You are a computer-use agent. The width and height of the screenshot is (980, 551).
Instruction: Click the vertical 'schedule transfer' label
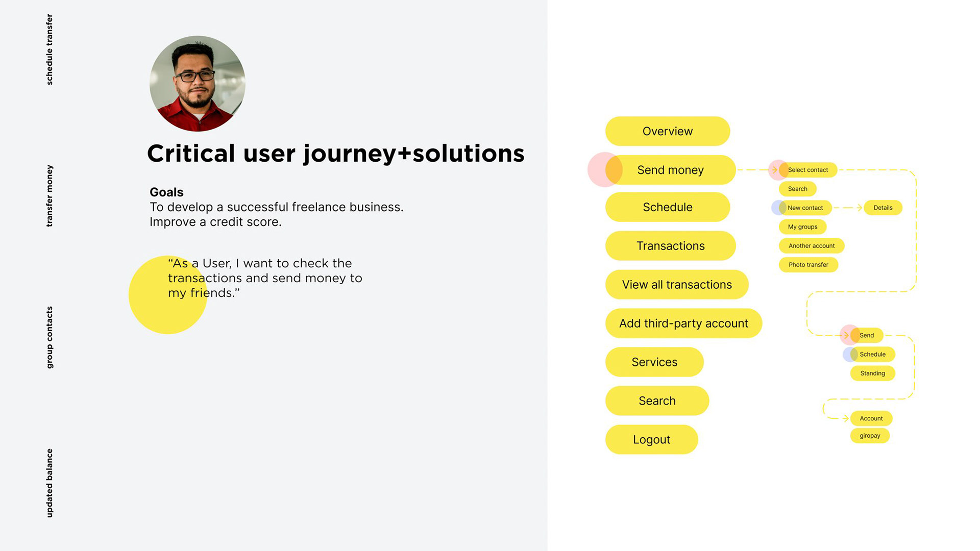[50, 49]
